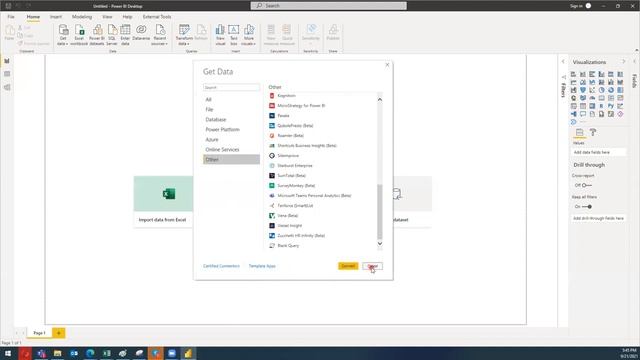
Task: Click the Kognitio connector icon
Action: click(x=272, y=96)
